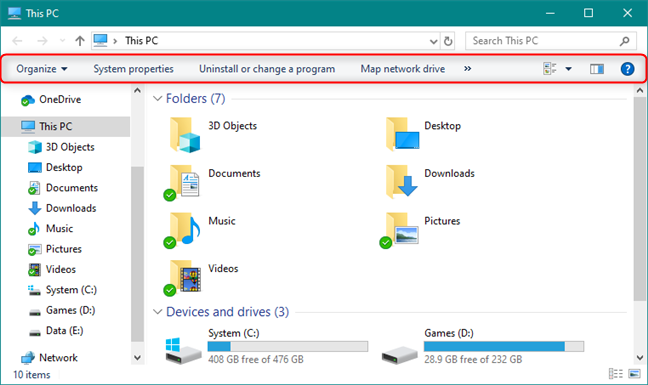Image resolution: width=648 pixels, height=385 pixels.
Task: Switch to large icons view in status bar
Action: coord(634,374)
